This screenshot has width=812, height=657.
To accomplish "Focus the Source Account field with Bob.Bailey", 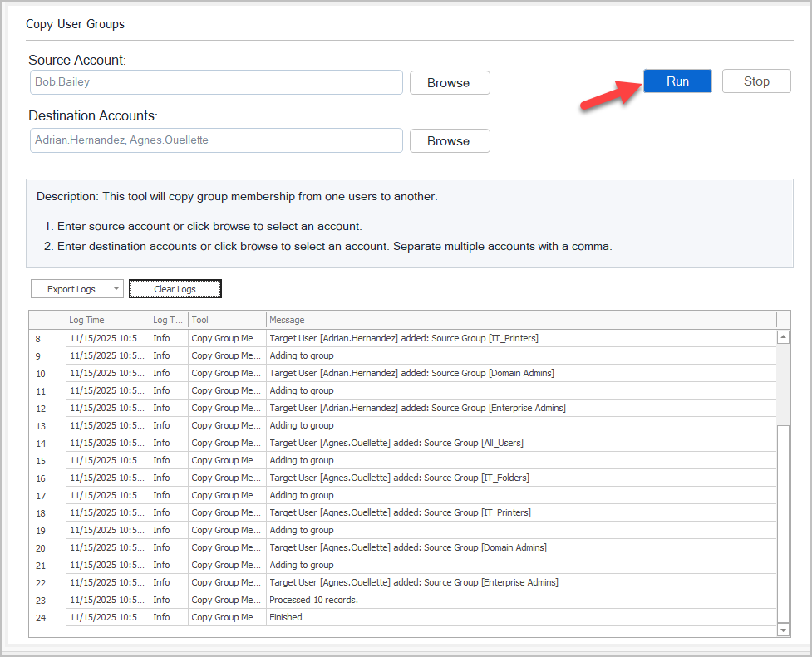I will point(216,82).
